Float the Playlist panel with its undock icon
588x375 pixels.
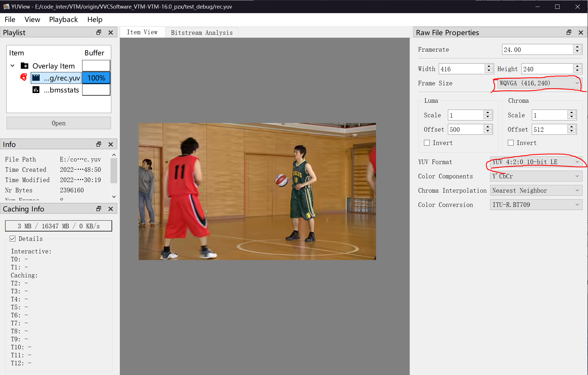(x=99, y=33)
